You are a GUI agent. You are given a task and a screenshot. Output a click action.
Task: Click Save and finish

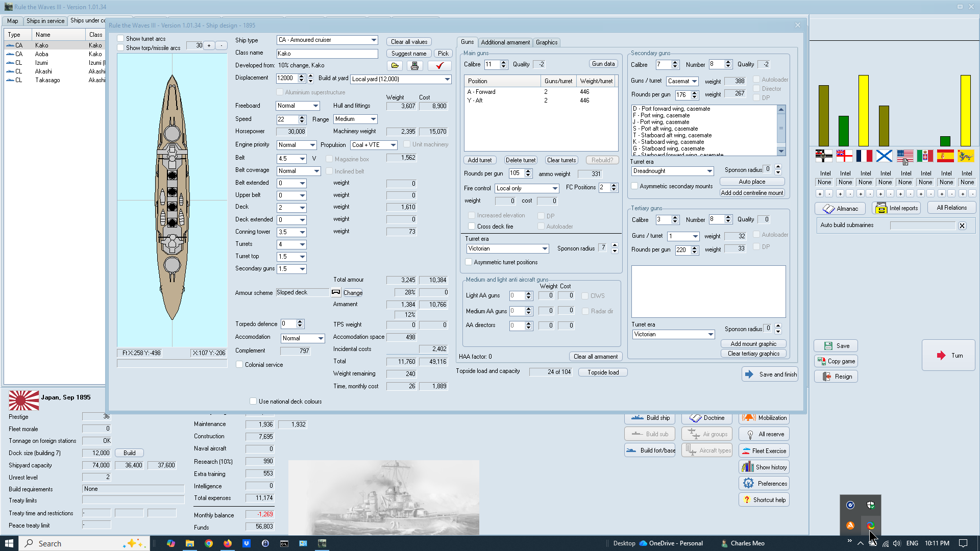pos(770,374)
